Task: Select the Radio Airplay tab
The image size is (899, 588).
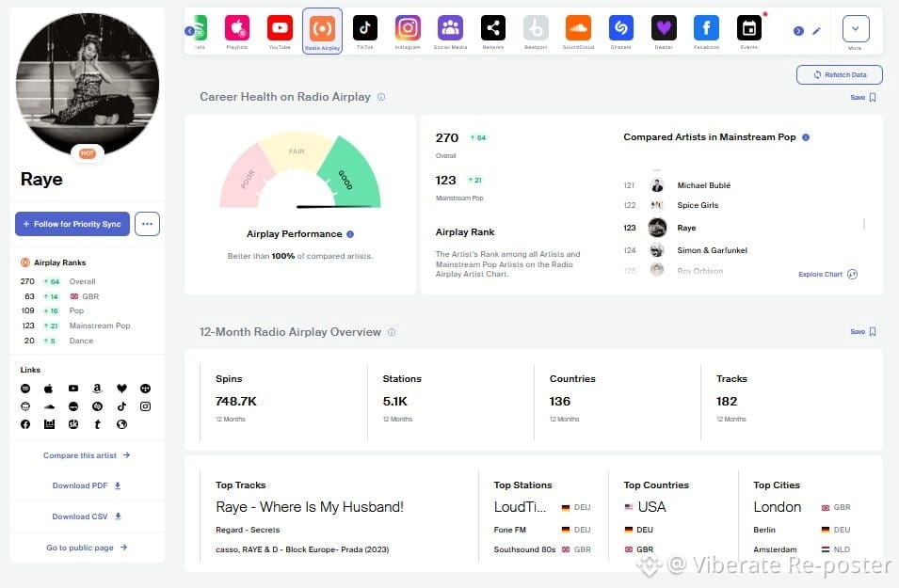Action: point(322,32)
